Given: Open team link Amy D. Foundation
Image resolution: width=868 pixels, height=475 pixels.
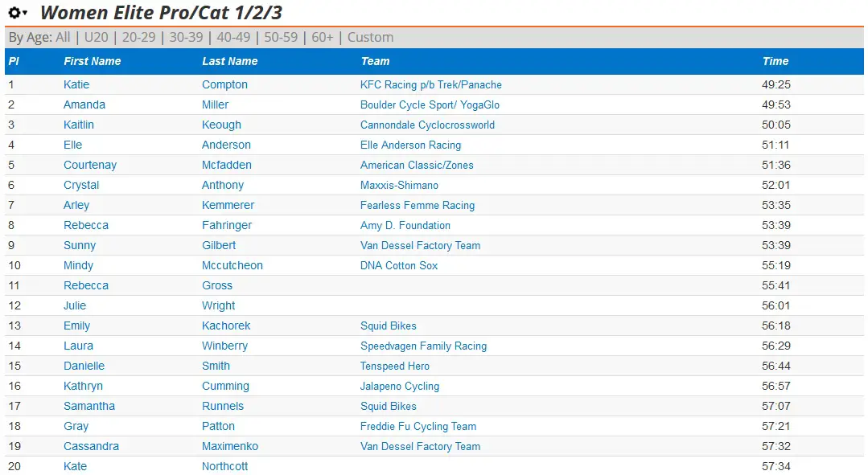Looking at the screenshot, I should coord(405,225).
